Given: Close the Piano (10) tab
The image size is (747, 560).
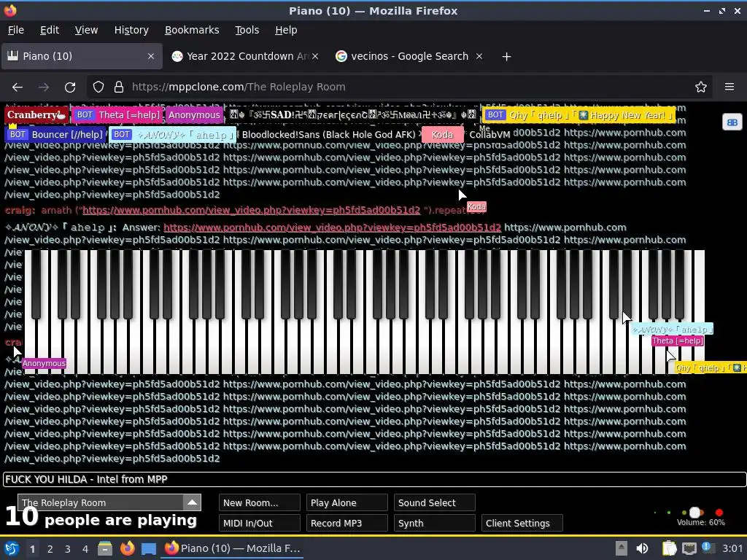Looking at the screenshot, I should click(151, 56).
